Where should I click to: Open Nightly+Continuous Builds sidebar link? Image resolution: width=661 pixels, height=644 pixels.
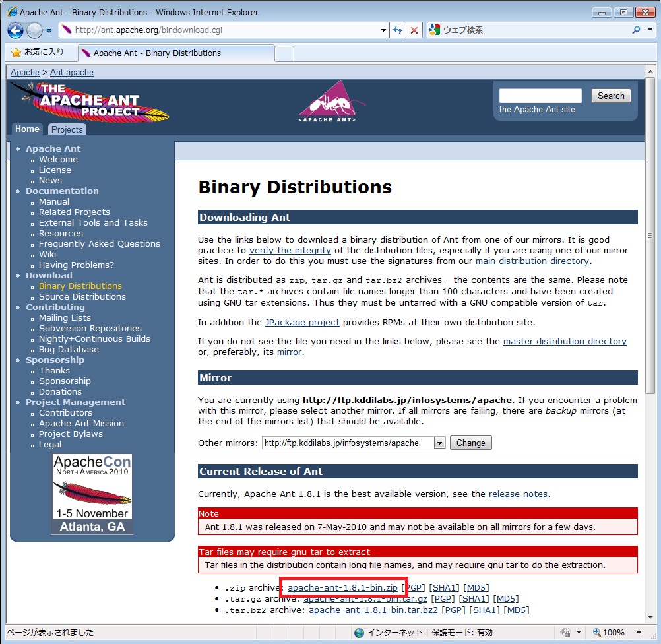pyautogui.click(x=94, y=338)
